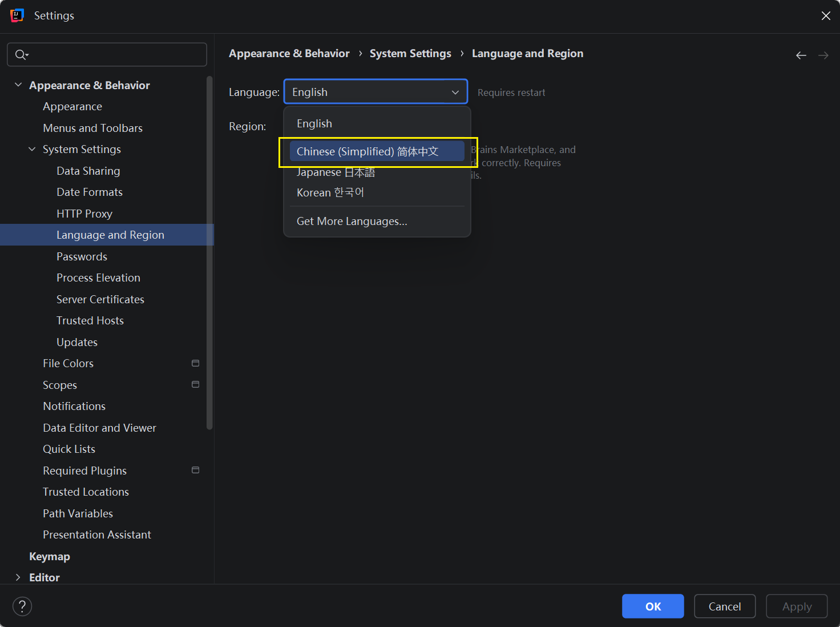Close the Settings dialog window
The width and height of the screenshot is (840, 627).
[825, 16]
